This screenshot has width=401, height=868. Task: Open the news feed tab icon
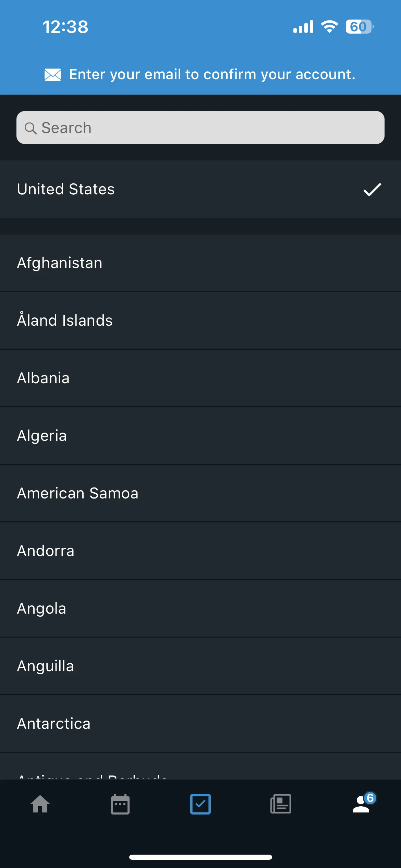pos(281,804)
